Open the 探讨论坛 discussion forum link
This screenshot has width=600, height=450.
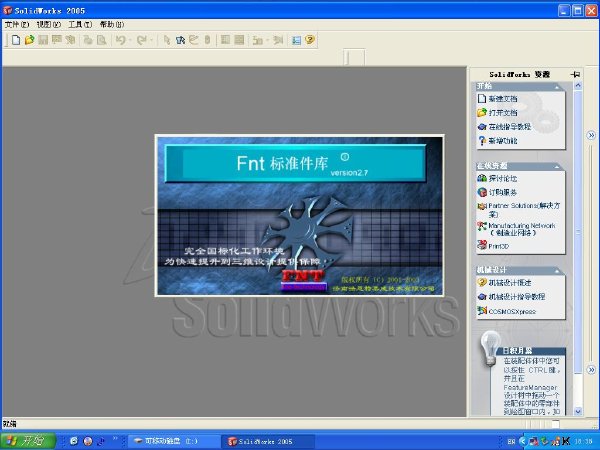(503, 179)
